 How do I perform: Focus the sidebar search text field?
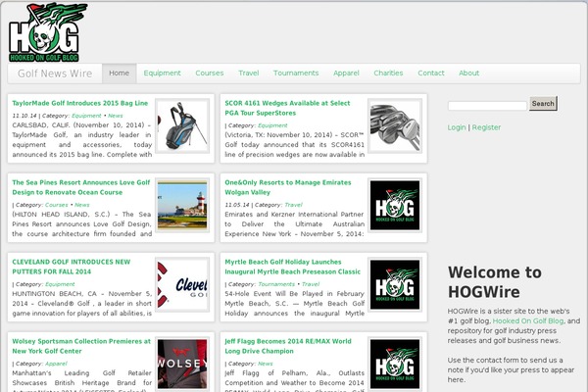[x=487, y=105]
